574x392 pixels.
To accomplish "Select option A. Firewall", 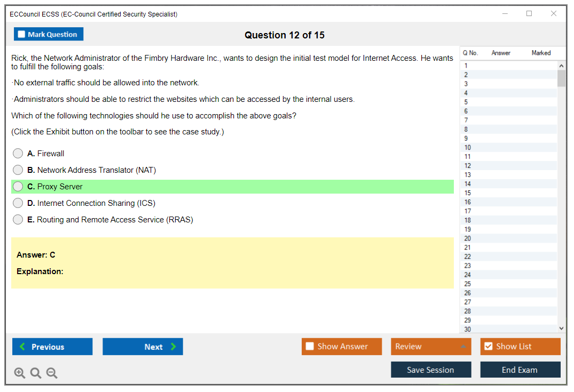I will click(x=18, y=154).
